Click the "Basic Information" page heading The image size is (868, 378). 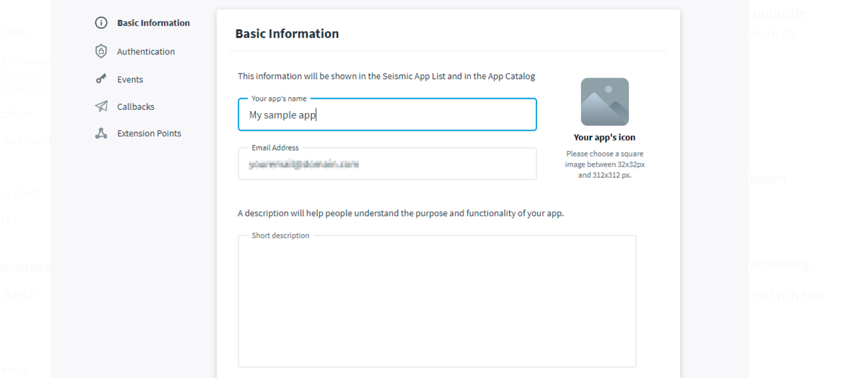(x=287, y=34)
